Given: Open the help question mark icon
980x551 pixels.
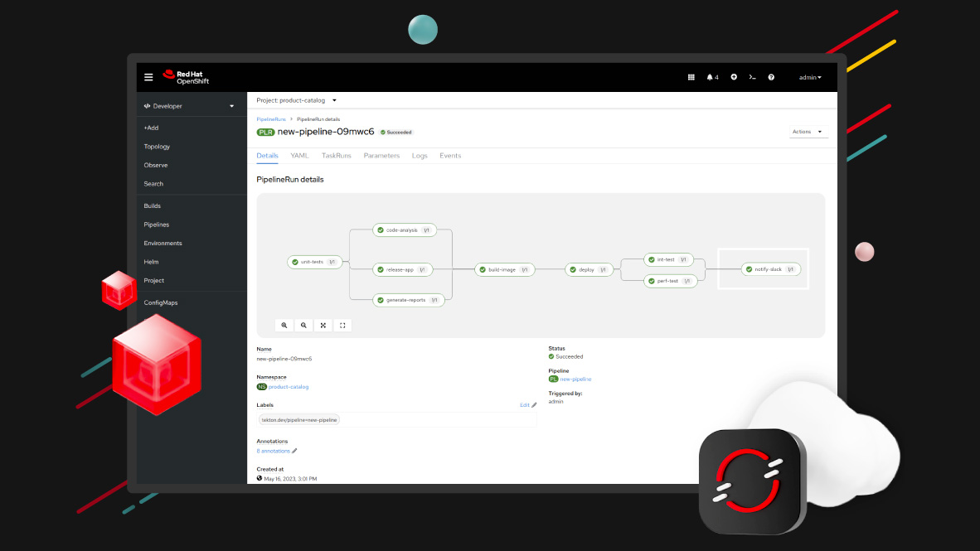Looking at the screenshot, I should [771, 77].
